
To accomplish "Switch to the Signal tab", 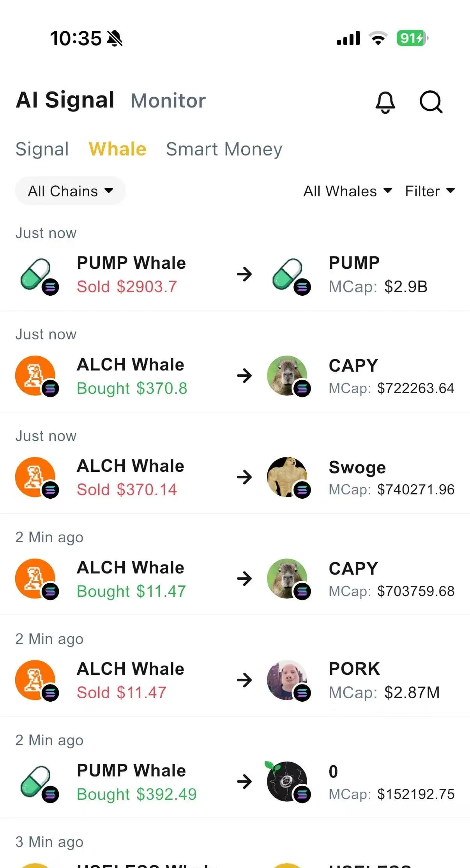I will (42, 149).
